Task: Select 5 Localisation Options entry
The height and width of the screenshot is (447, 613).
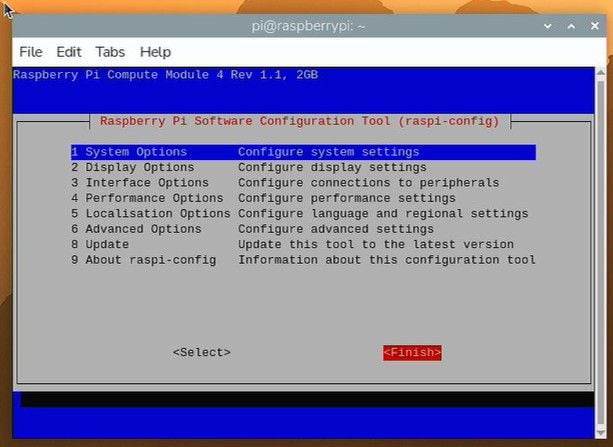Action: click(x=303, y=214)
